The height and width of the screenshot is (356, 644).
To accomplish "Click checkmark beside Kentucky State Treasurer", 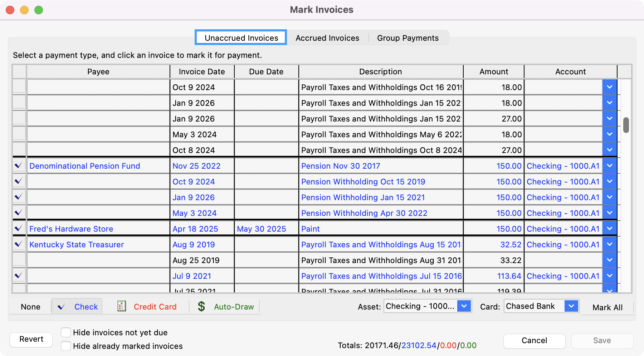I will [x=19, y=244].
